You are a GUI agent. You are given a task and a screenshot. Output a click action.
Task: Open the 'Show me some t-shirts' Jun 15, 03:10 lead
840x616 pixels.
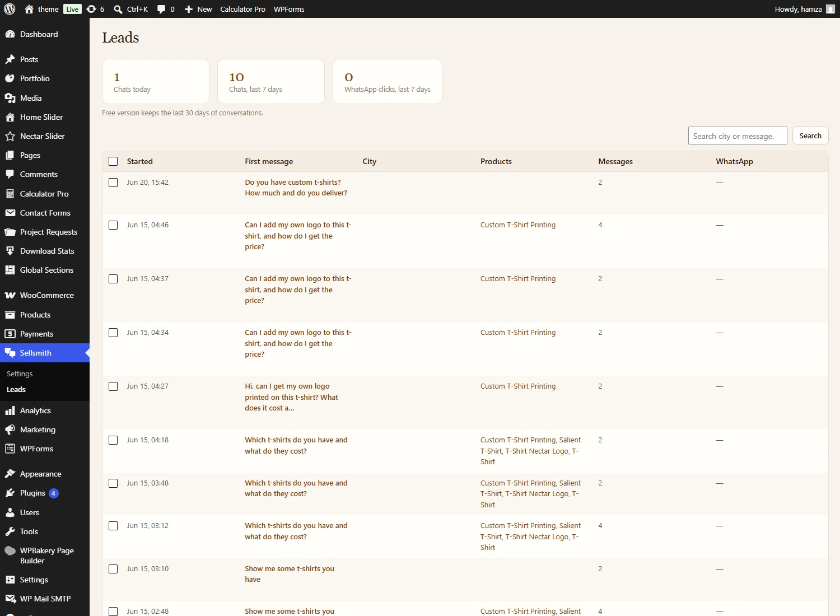point(290,574)
